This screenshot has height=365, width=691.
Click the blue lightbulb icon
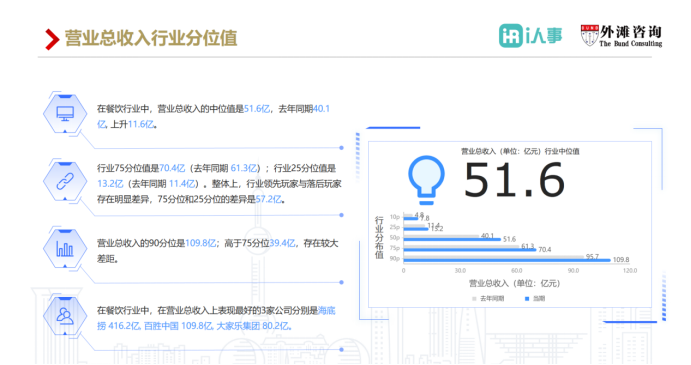pyautogui.click(x=426, y=180)
